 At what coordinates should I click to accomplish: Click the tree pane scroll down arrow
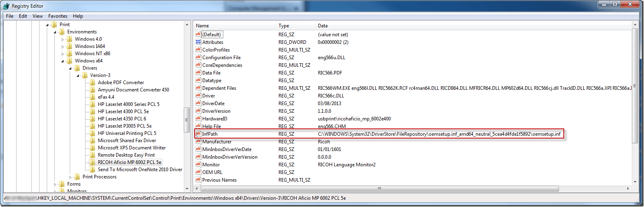(187, 188)
